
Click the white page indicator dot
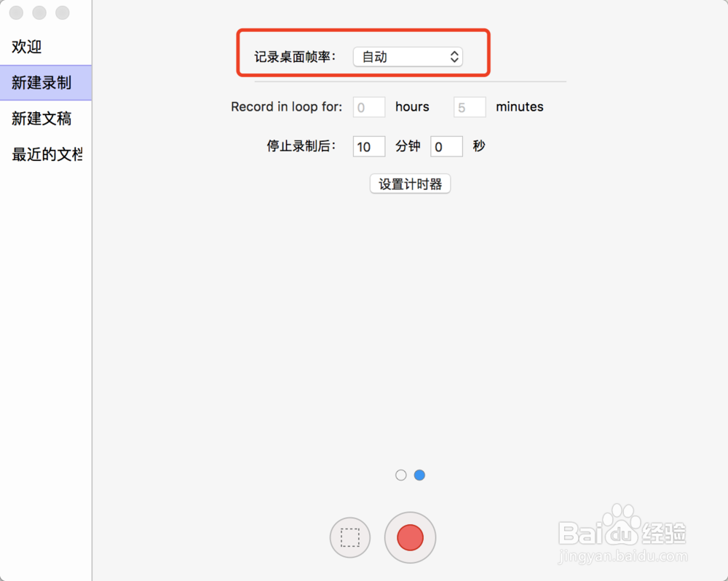(401, 475)
